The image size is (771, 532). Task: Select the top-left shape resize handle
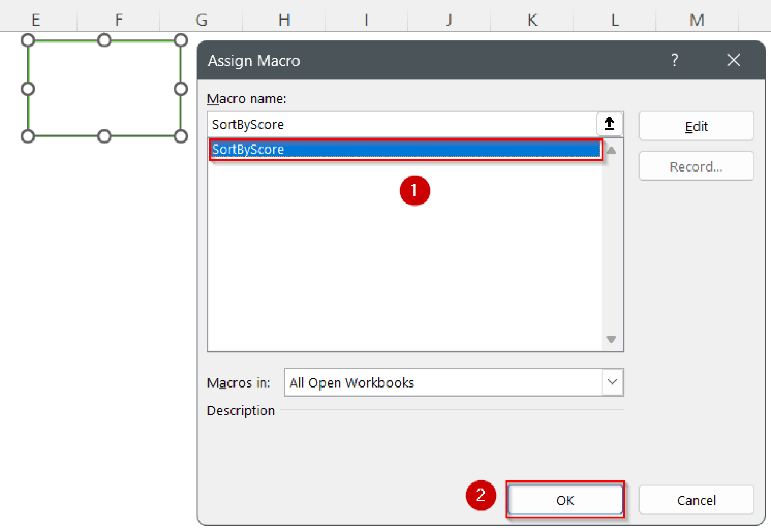click(x=28, y=40)
